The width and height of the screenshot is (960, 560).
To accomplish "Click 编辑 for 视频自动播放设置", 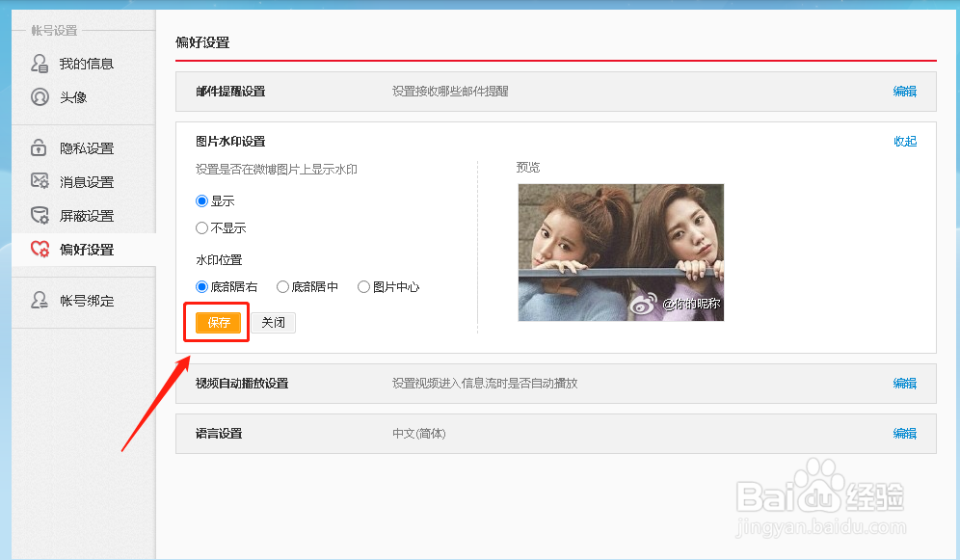I will (x=904, y=383).
